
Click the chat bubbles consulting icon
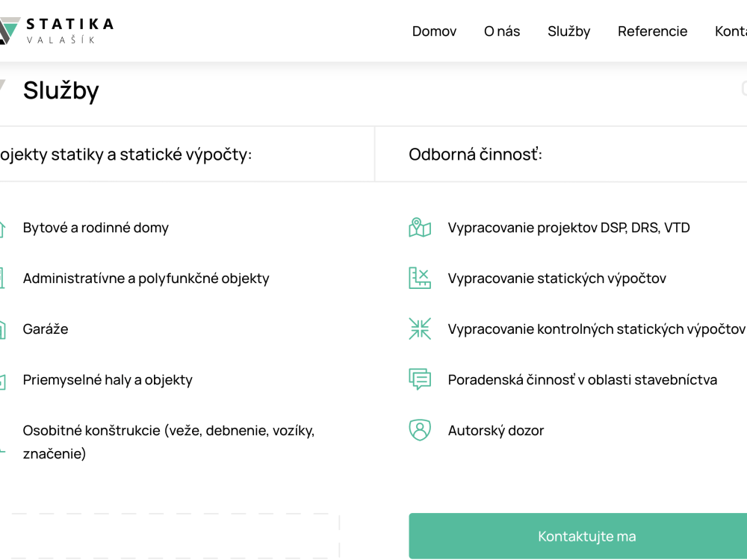click(420, 379)
